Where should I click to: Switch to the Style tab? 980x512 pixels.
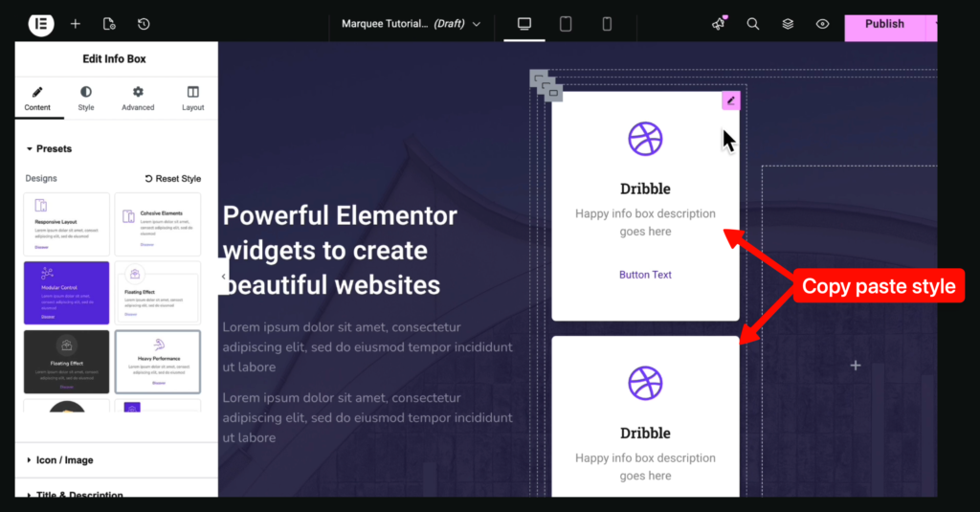click(x=86, y=99)
